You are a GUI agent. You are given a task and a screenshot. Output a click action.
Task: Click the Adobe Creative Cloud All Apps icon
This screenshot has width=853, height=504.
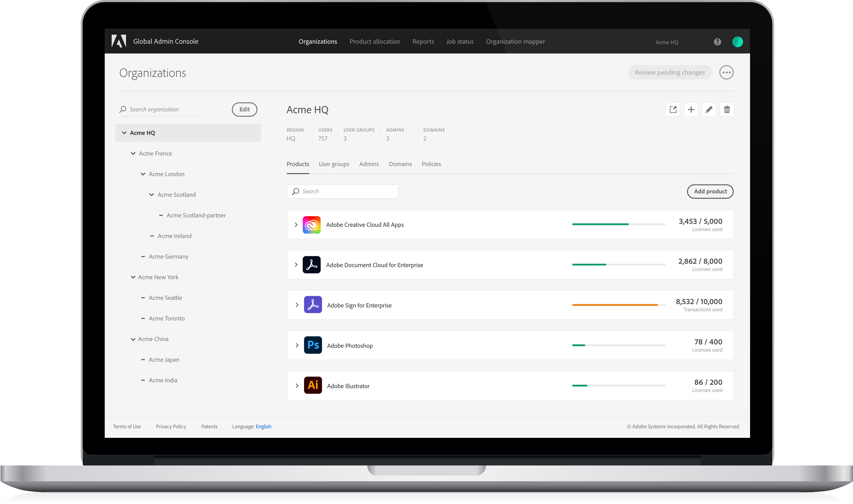pyautogui.click(x=312, y=225)
